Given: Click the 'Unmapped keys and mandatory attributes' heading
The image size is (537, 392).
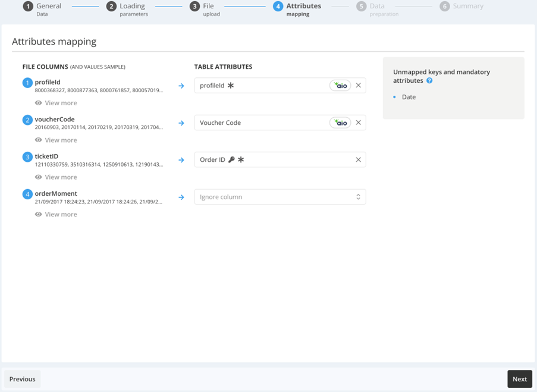Looking at the screenshot, I should pos(441,76).
